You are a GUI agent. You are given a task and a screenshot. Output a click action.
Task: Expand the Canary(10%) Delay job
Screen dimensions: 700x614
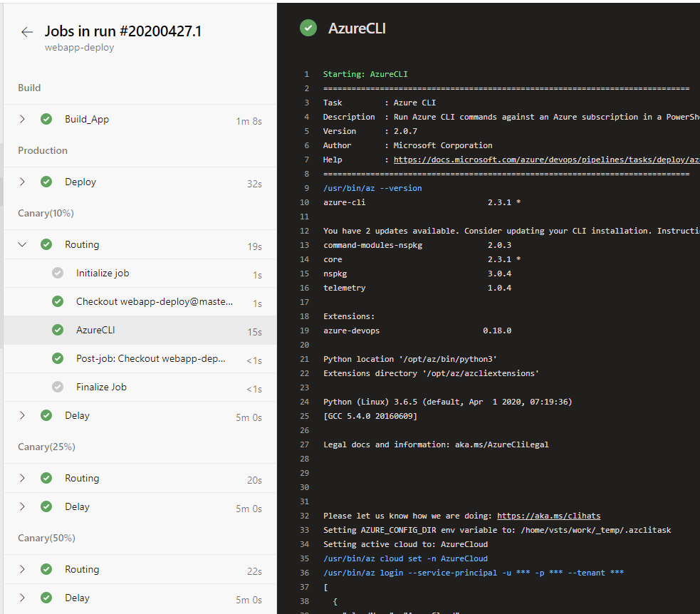pos(22,415)
